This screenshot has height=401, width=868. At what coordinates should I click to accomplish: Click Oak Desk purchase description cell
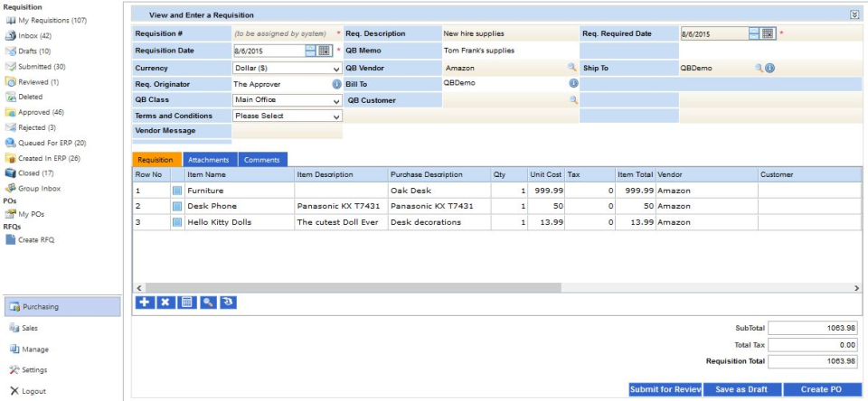point(439,191)
